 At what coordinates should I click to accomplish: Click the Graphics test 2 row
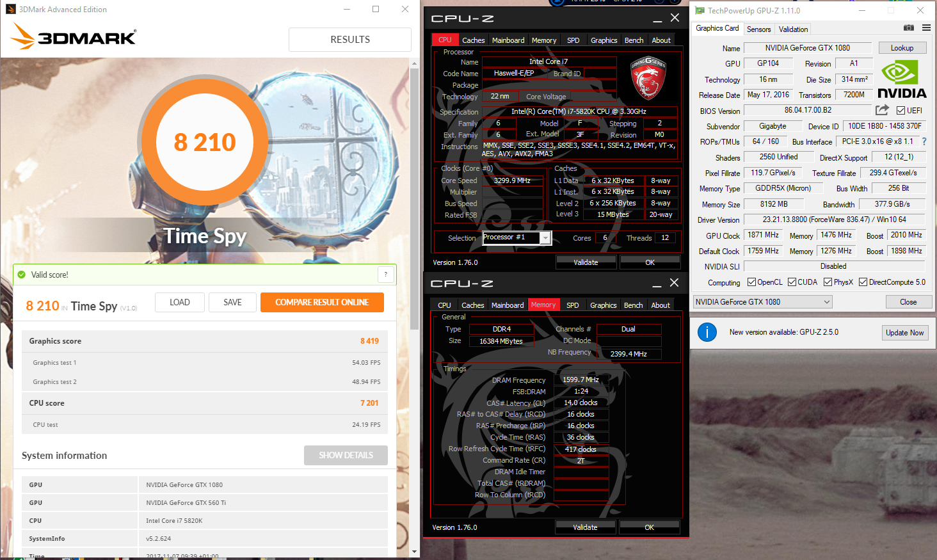pyautogui.click(x=205, y=381)
